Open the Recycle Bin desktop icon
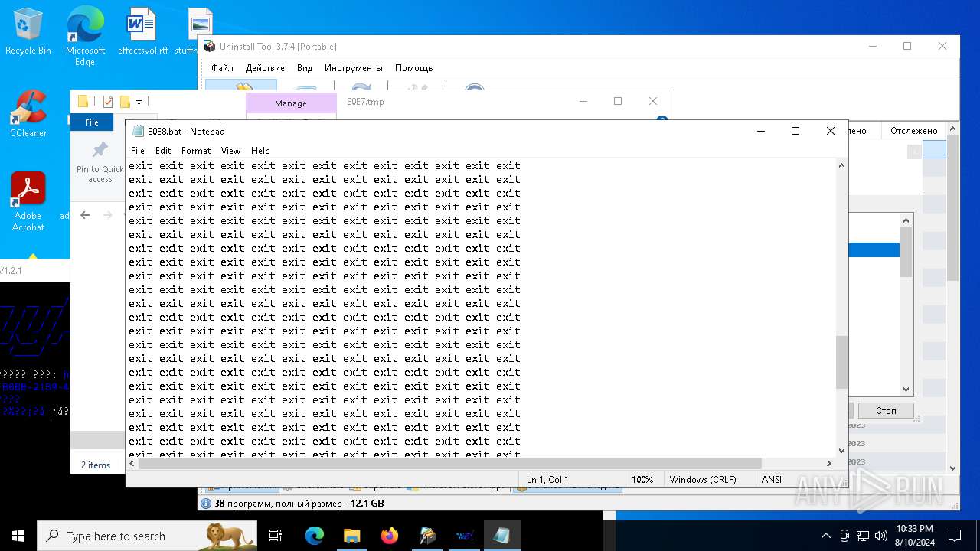 (x=28, y=31)
